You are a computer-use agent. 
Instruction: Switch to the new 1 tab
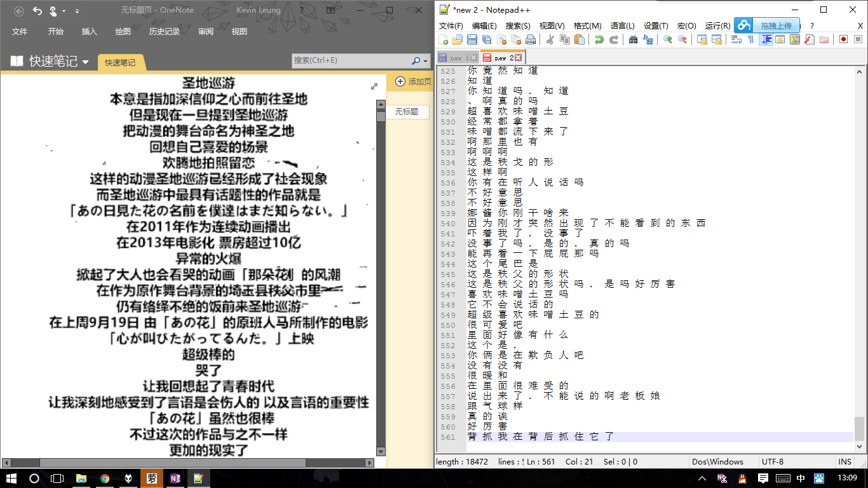point(458,58)
